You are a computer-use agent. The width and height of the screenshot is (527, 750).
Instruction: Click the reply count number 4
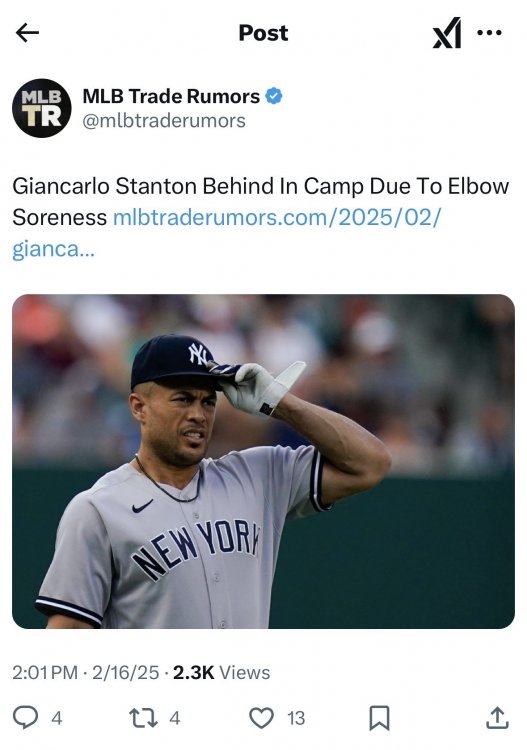(56, 718)
